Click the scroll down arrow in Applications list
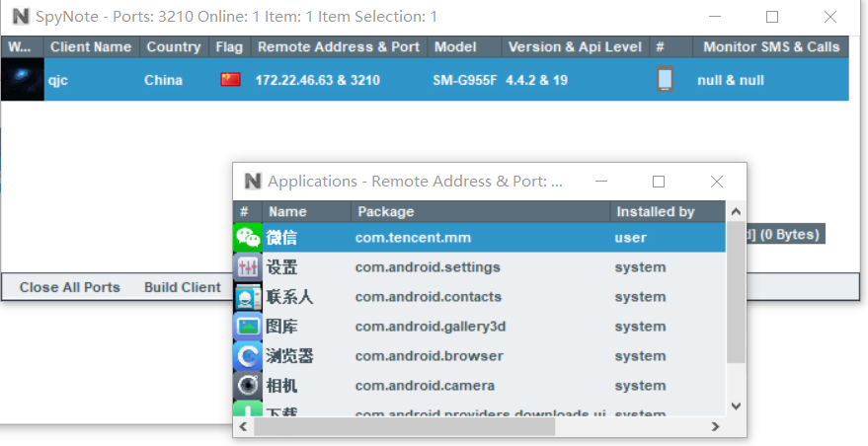Image resolution: width=868 pixels, height=446 pixels. point(736,406)
